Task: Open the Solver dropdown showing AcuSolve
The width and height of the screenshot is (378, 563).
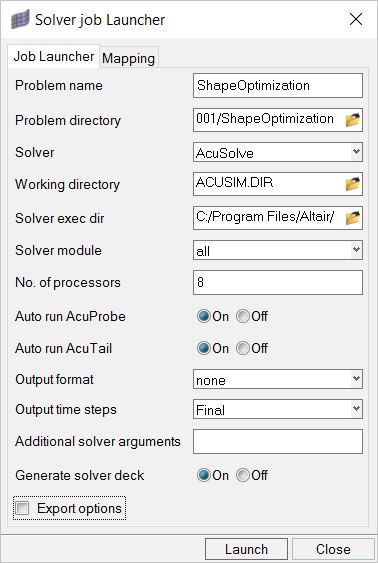Action: click(x=278, y=152)
